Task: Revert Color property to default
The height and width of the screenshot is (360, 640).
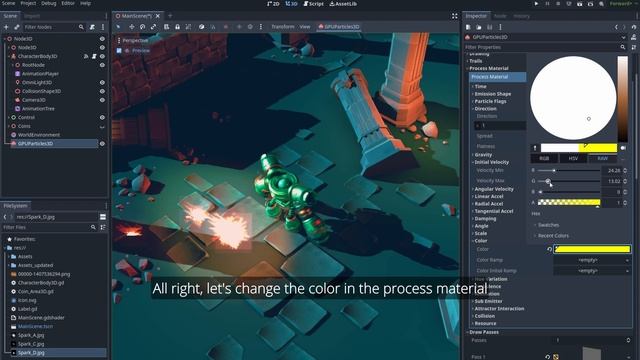Action: (549, 249)
